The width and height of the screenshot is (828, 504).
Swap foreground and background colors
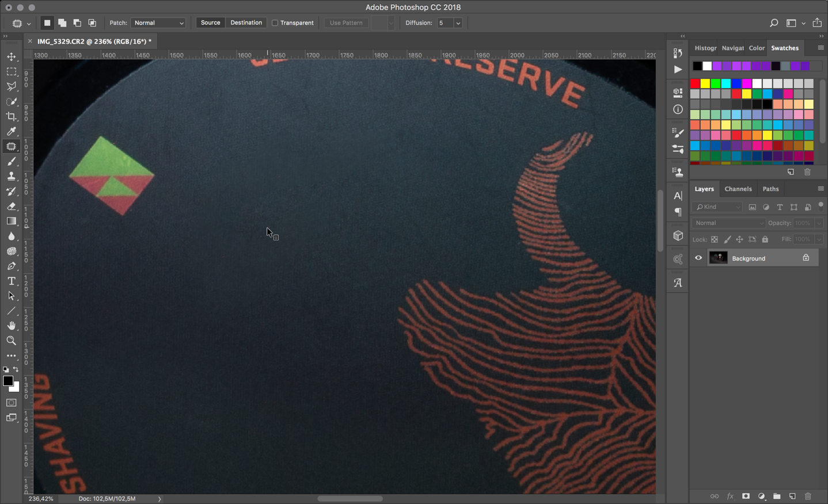click(16, 369)
